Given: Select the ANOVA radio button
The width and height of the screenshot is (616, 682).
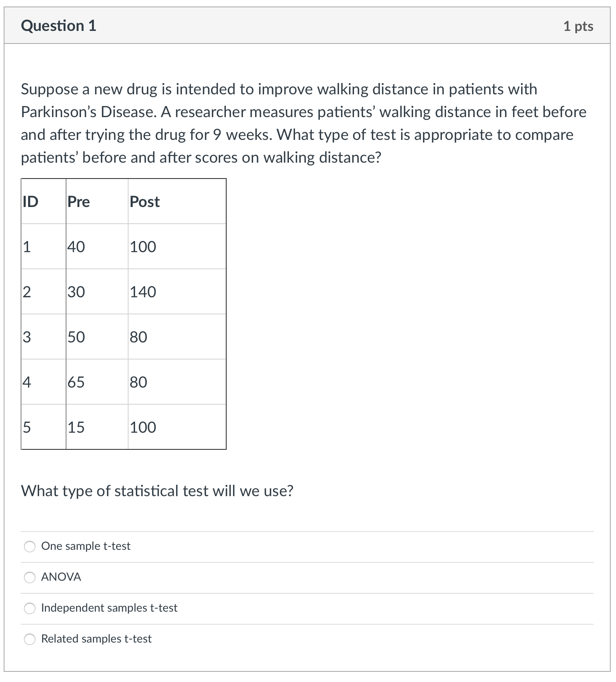Looking at the screenshot, I should [30, 577].
